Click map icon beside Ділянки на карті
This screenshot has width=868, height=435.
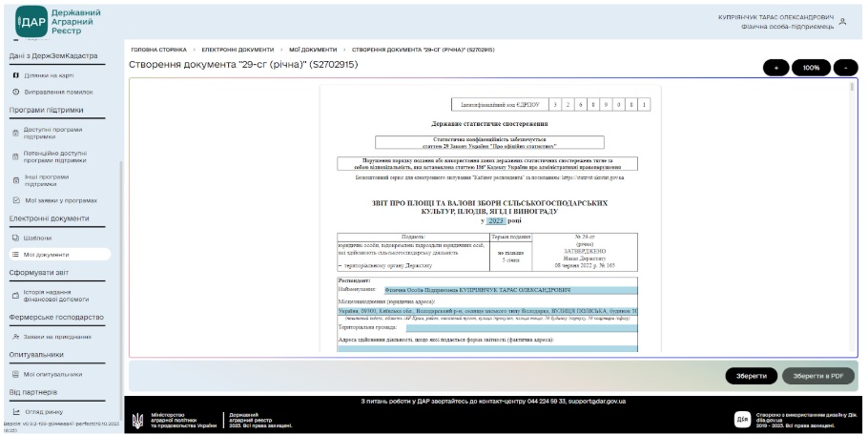[15, 75]
